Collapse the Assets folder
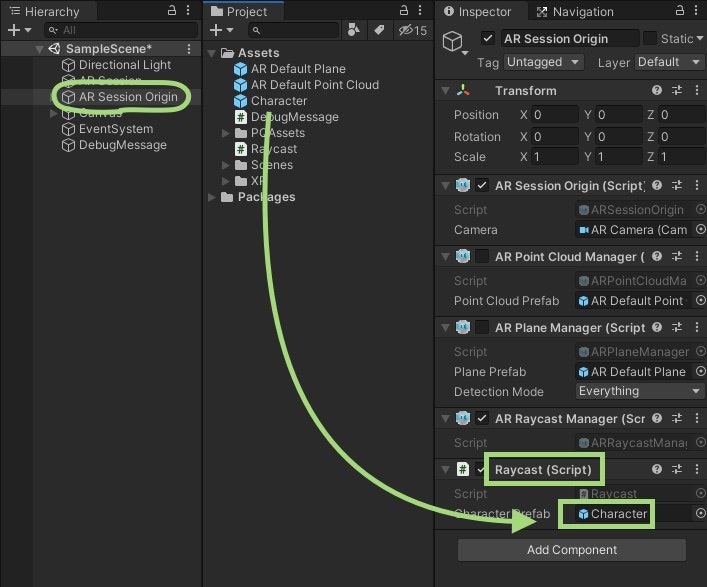The image size is (707, 587). click(211, 53)
